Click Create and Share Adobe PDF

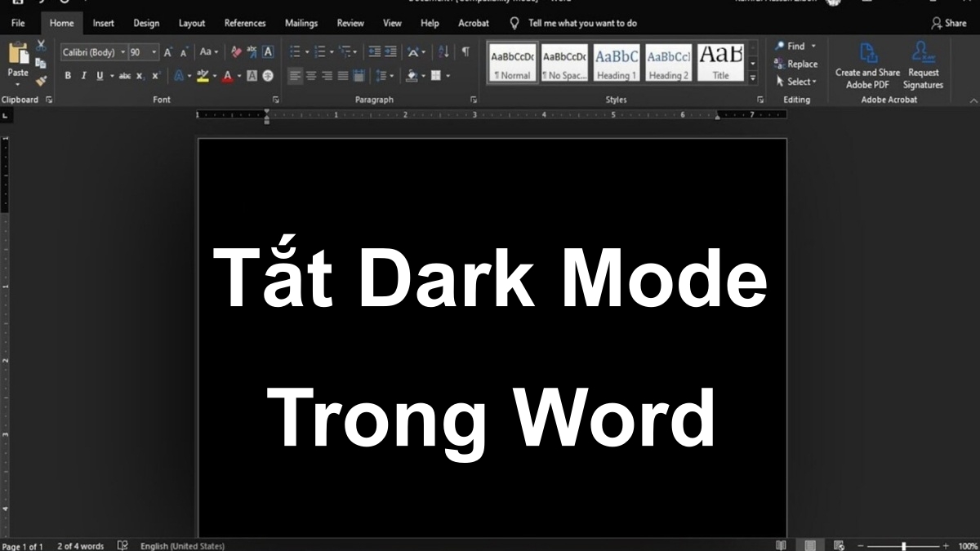867,65
